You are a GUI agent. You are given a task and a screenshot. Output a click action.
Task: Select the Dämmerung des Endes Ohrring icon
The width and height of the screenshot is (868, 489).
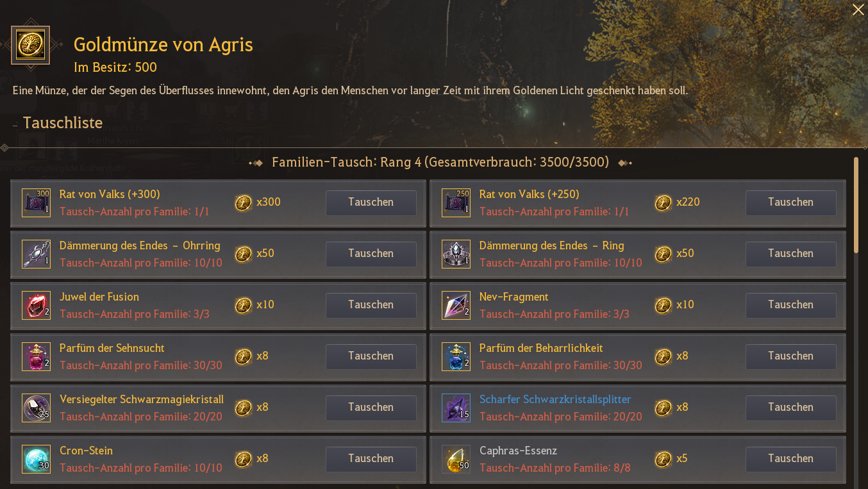pyautogui.click(x=36, y=254)
